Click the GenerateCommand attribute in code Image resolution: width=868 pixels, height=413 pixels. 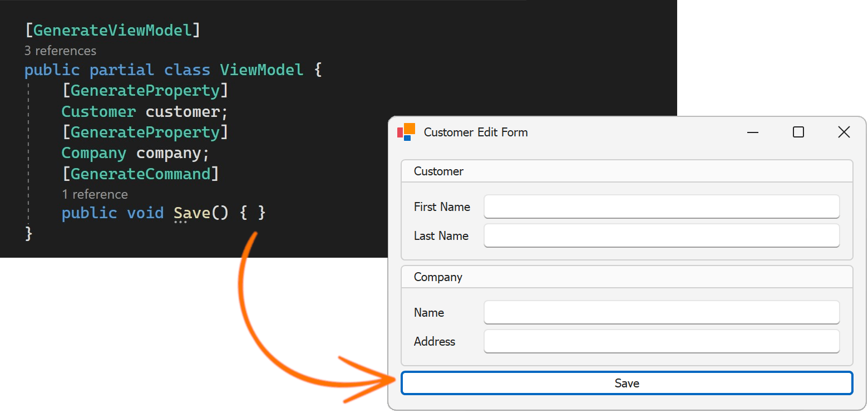tap(141, 174)
